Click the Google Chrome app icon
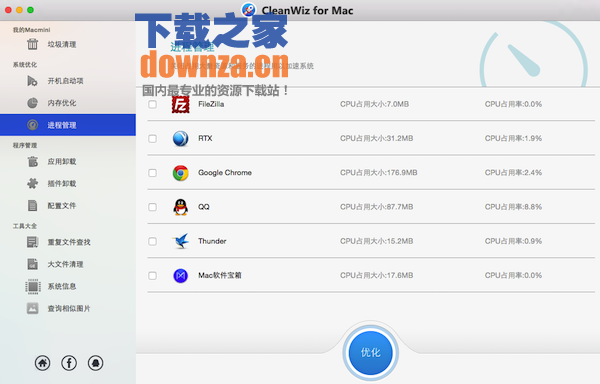600x384 pixels. [181, 173]
